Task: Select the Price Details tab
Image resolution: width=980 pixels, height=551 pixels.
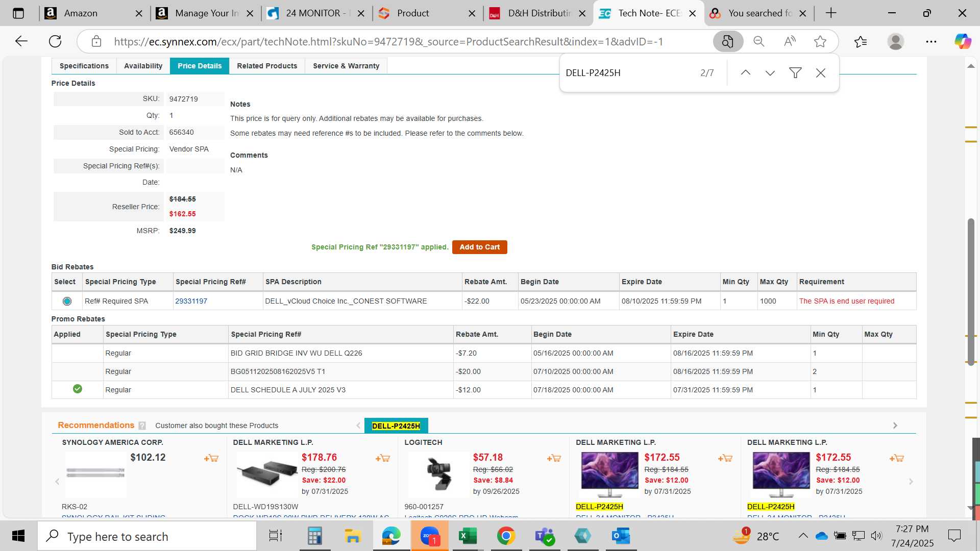Action: [x=200, y=66]
